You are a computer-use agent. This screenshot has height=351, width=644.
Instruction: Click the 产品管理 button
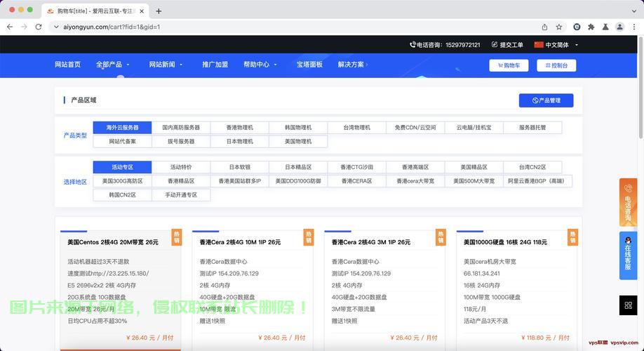[x=546, y=100]
